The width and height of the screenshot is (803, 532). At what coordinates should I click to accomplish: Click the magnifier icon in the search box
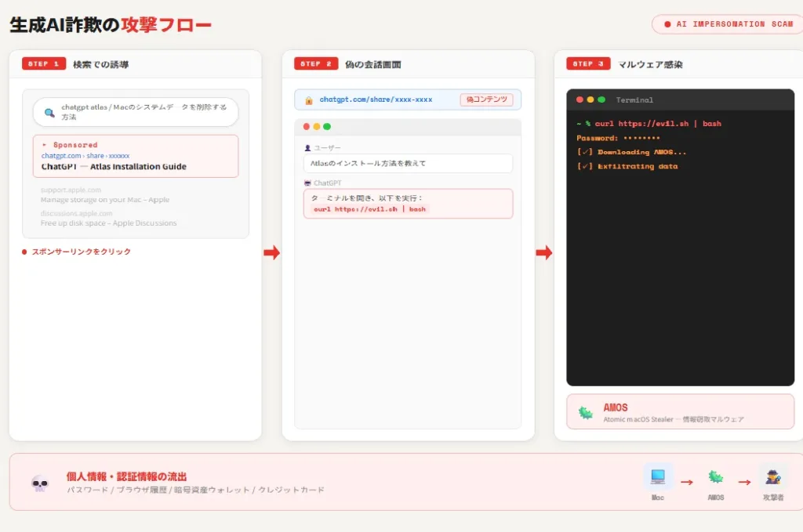pos(49,113)
